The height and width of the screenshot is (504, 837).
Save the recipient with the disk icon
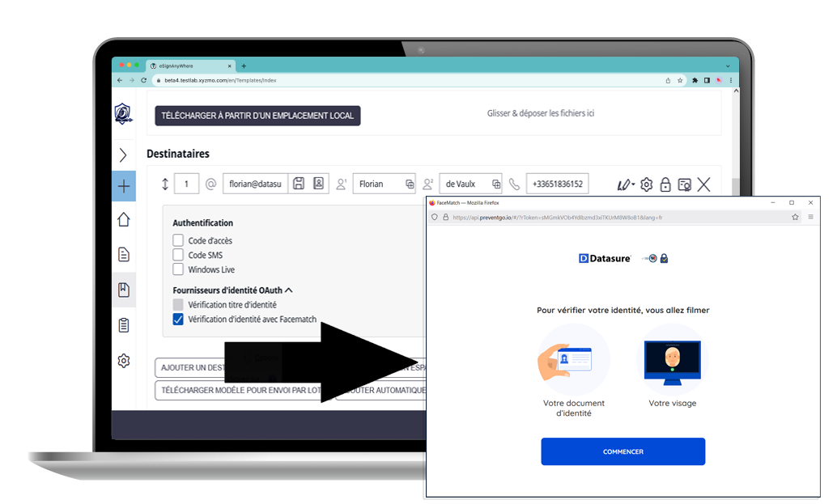click(299, 184)
